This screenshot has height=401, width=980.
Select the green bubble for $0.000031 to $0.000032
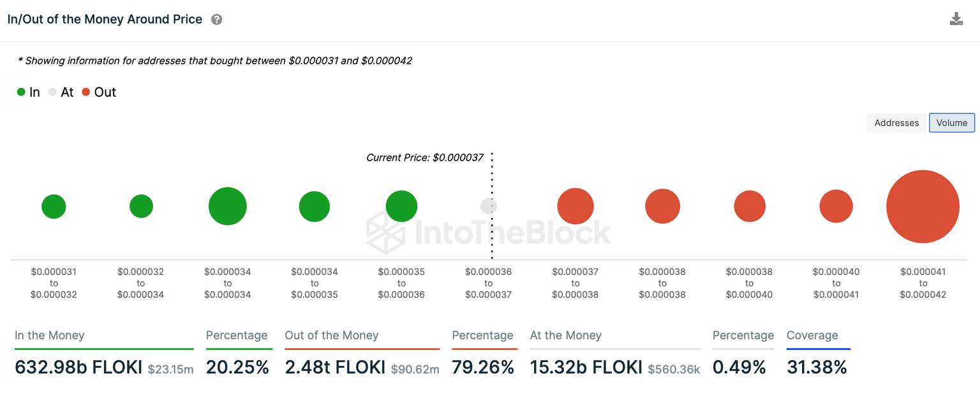pos(54,207)
